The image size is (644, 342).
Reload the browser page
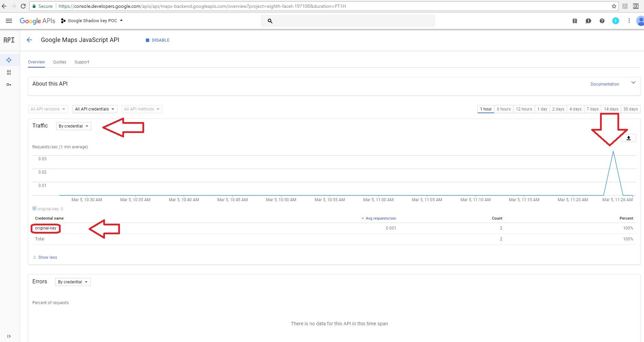23,6
